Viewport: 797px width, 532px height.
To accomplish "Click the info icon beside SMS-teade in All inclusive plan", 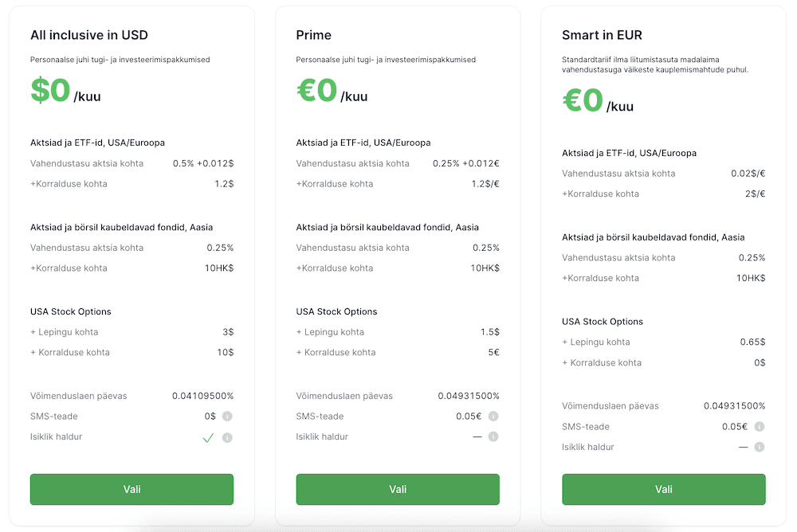I will coord(227,417).
